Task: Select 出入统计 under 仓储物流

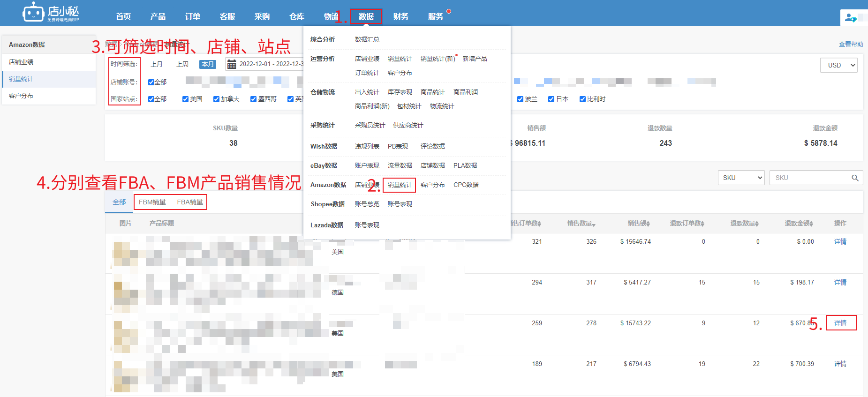Action: pos(367,92)
